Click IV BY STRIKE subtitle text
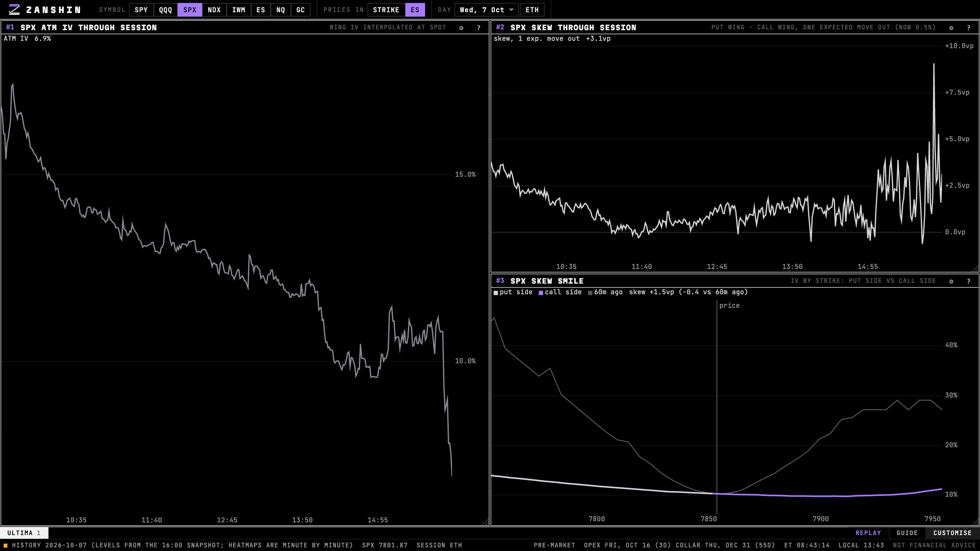Viewport: 980px width, 551px height. 863,281
